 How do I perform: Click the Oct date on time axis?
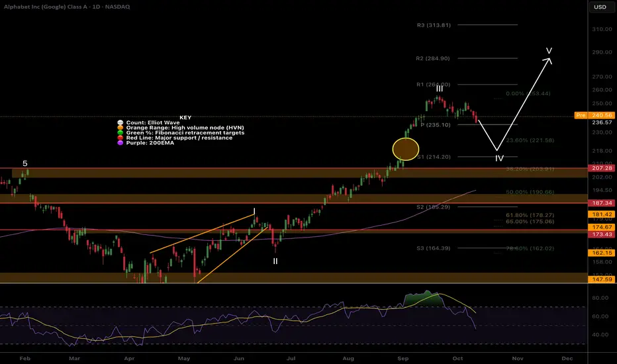(x=457, y=359)
